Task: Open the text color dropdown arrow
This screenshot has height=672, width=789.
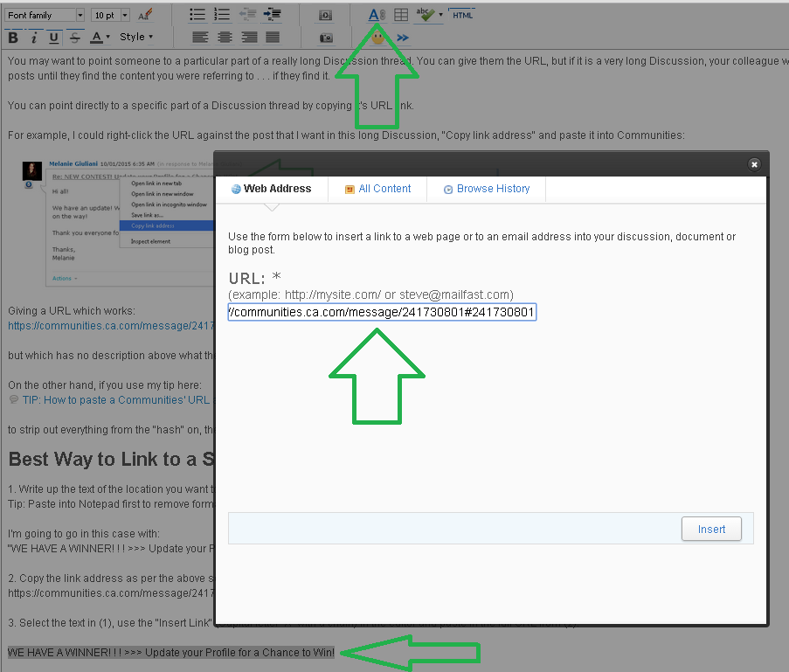Action: tap(107, 37)
